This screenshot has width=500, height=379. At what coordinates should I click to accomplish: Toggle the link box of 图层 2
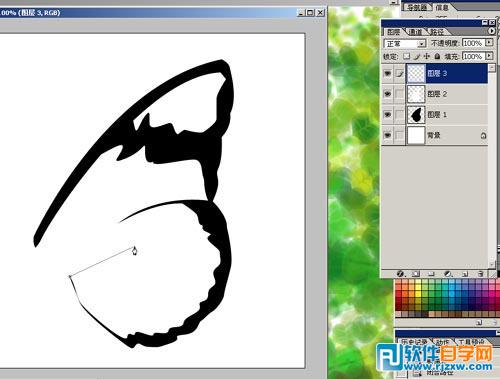pyautogui.click(x=399, y=94)
